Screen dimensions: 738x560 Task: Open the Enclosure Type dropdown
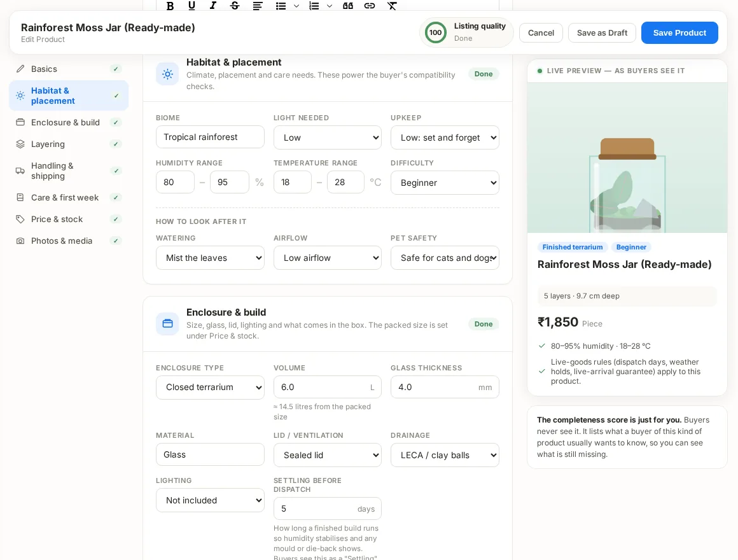pyautogui.click(x=210, y=388)
